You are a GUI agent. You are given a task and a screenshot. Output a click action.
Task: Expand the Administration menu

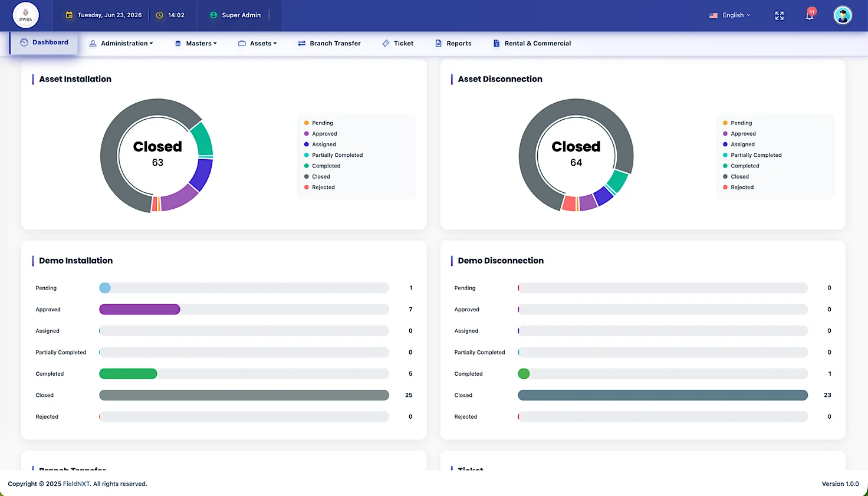click(x=121, y=43)
